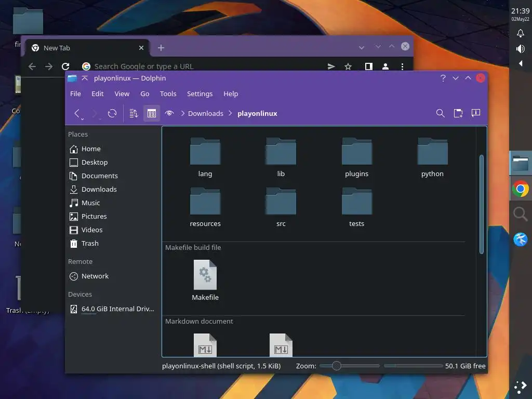Open Chrome side panel icon
This screenshot has height=399, width=532.
pos(368,66)
